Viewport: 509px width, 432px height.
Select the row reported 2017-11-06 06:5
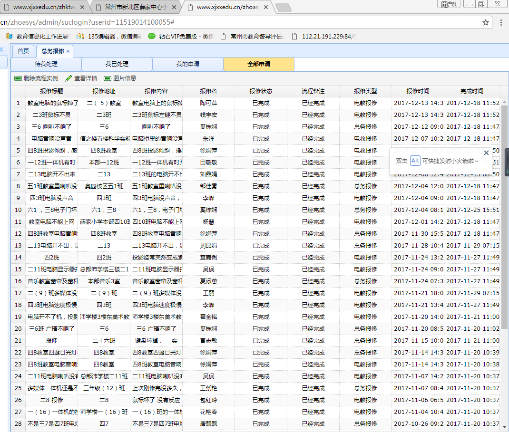(x=256, y=400)
